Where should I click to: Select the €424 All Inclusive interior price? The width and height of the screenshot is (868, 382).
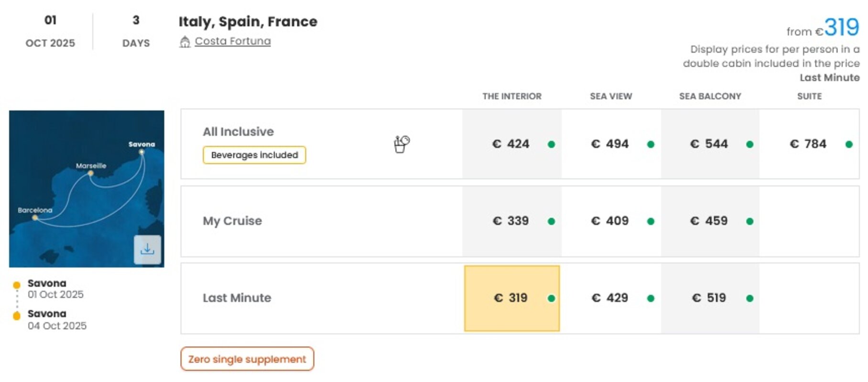tap(512, 144)
